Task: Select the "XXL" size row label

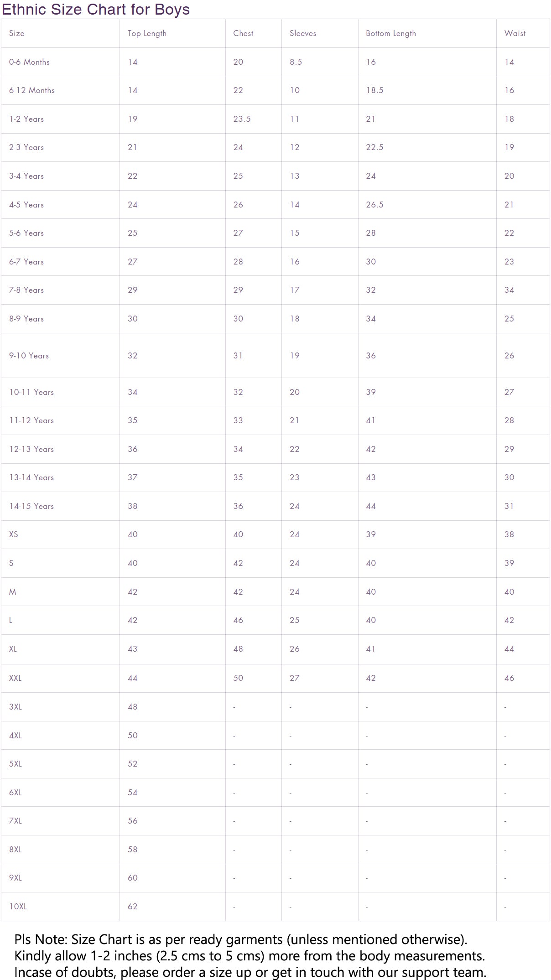Action: tap(15, 678)
